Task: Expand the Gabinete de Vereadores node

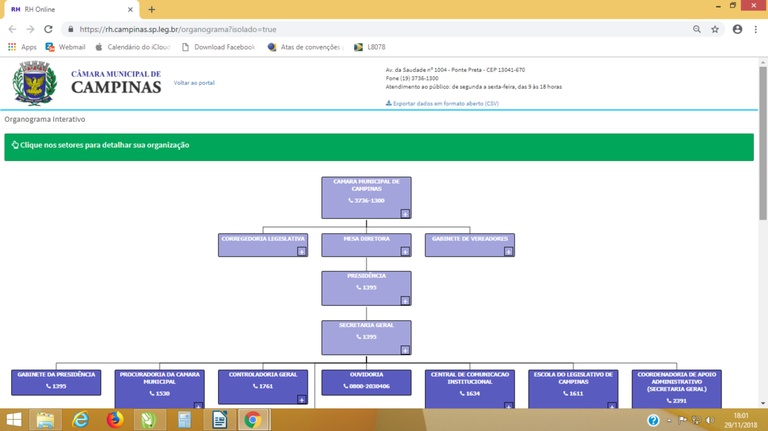Action: point(508,251)
